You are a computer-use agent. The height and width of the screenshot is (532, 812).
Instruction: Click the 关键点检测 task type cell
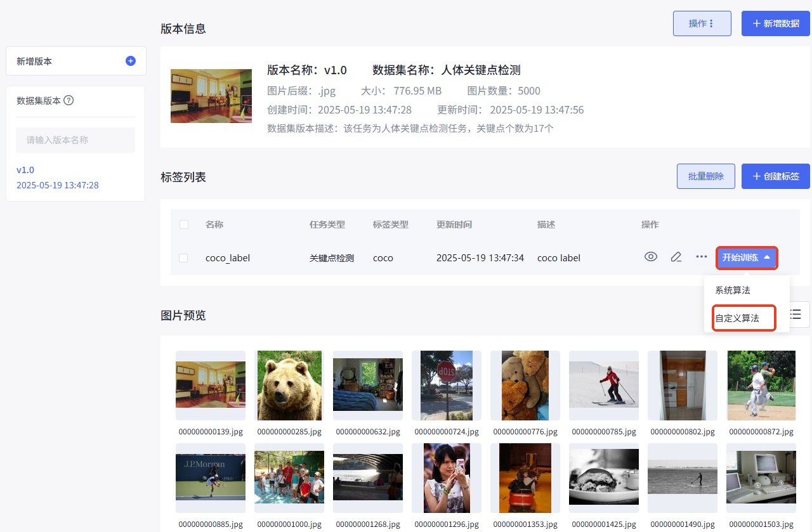332,258
